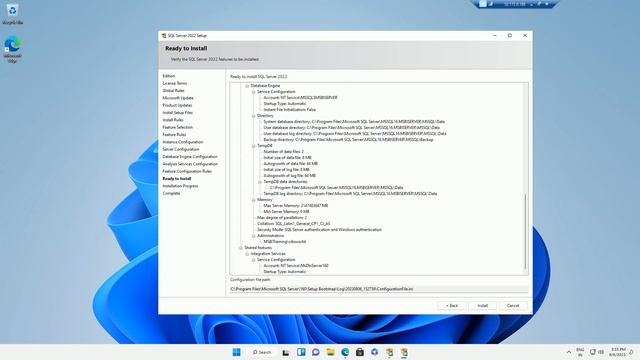640x360 pixels.
Task: Open the Chat taskbar icon
Action: pos(316,352)
